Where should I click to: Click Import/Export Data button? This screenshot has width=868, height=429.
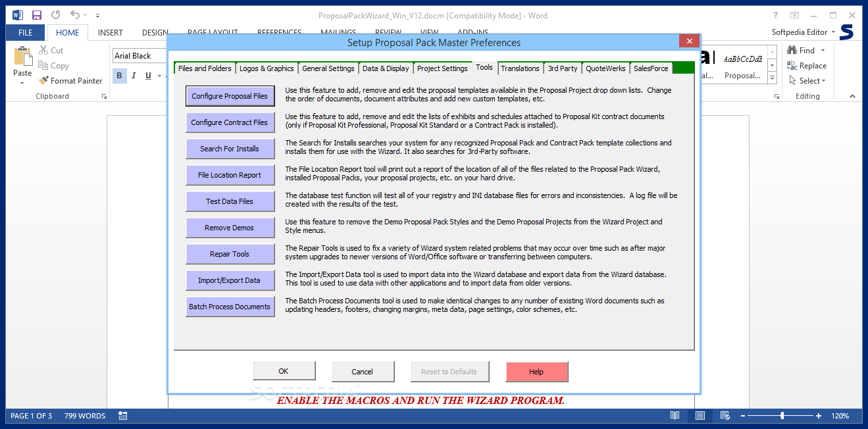[x=230, y=280]
